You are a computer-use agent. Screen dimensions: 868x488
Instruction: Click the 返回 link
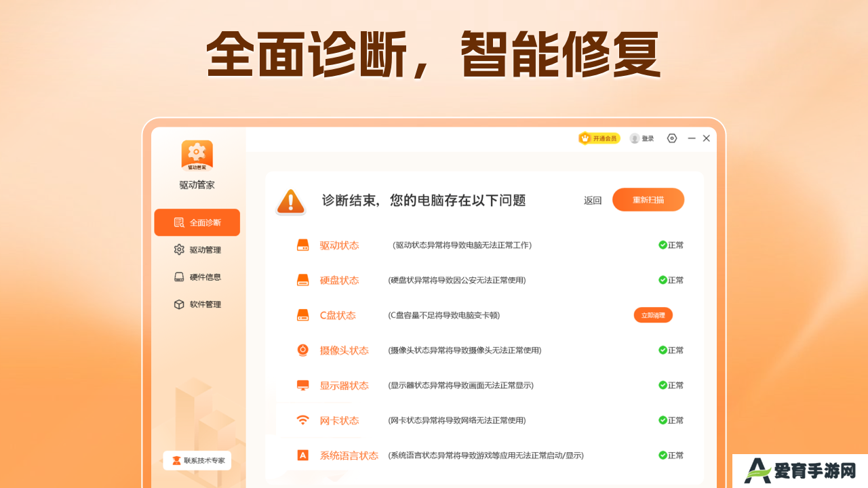593,200
